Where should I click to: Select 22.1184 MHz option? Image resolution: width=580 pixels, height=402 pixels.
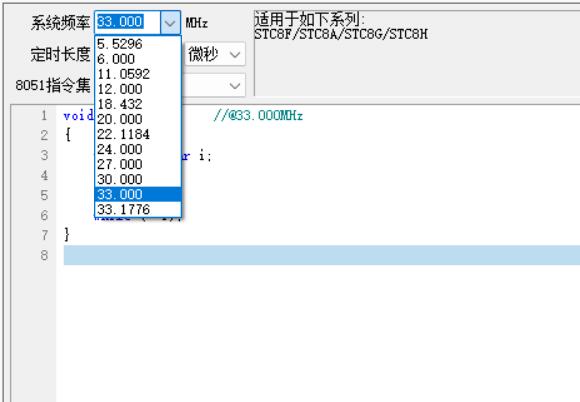tap(138, 134)
